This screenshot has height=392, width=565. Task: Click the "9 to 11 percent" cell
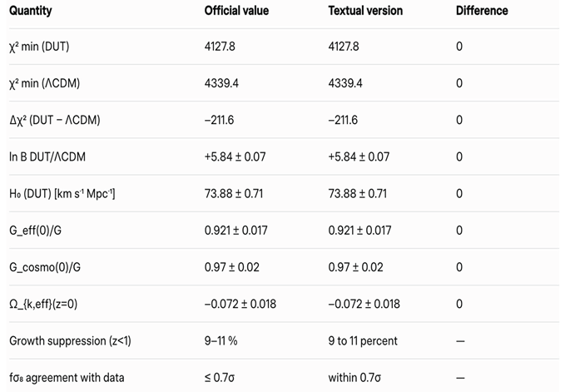tap(363, 340)
